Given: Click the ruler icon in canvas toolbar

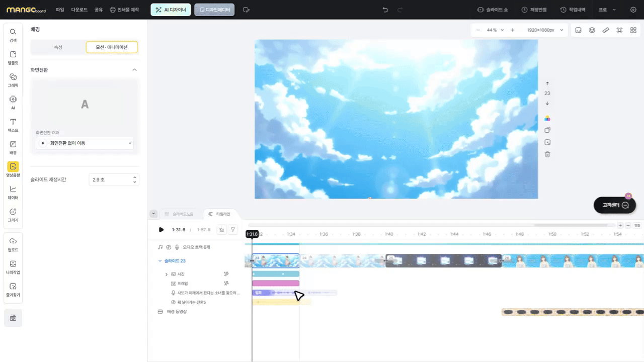Looking at the screenshot, I should coord(606,30).
